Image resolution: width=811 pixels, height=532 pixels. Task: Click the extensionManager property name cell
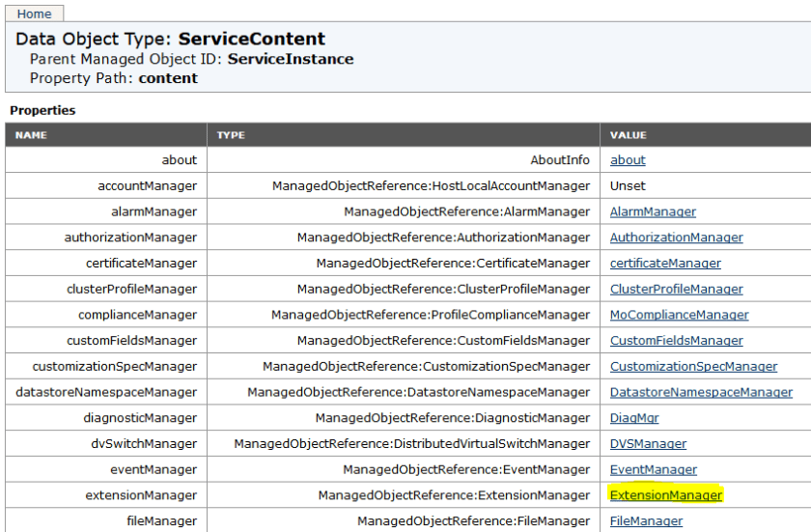coord(140,495)
